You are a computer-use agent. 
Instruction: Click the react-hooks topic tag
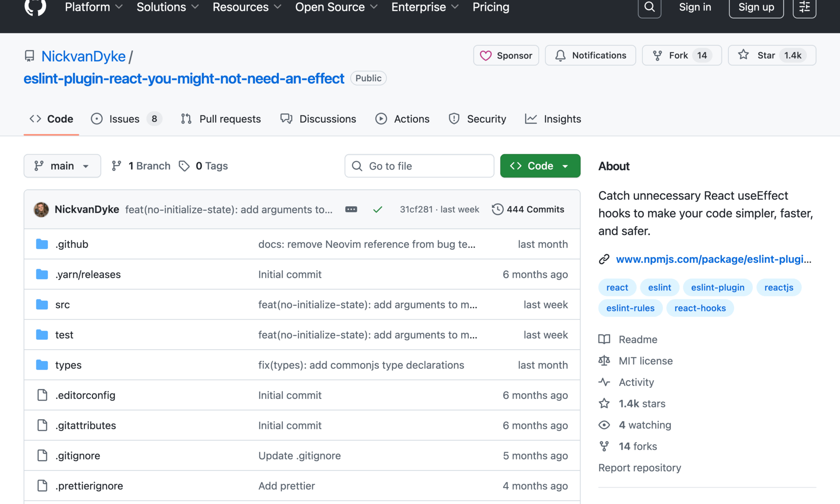(x=700, y=308)
